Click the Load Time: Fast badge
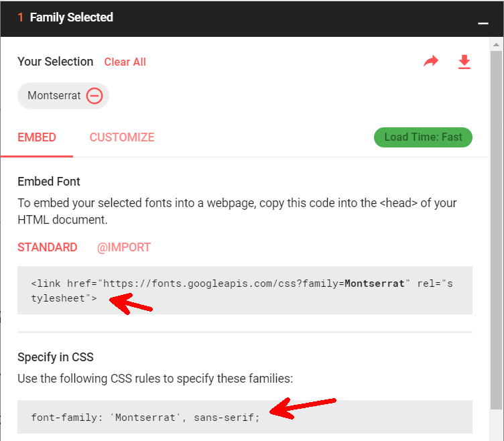The height and width of the screenshot is (441, 504). 423,137
